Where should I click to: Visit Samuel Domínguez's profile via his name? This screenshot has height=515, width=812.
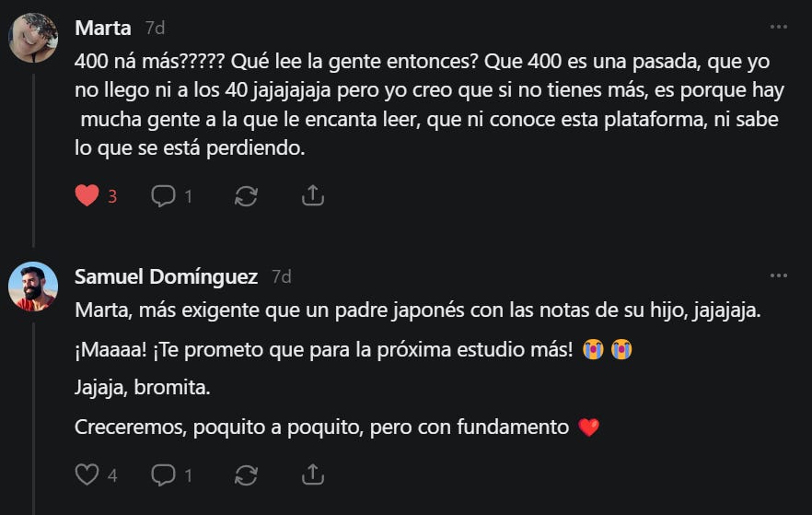(167, 276)
